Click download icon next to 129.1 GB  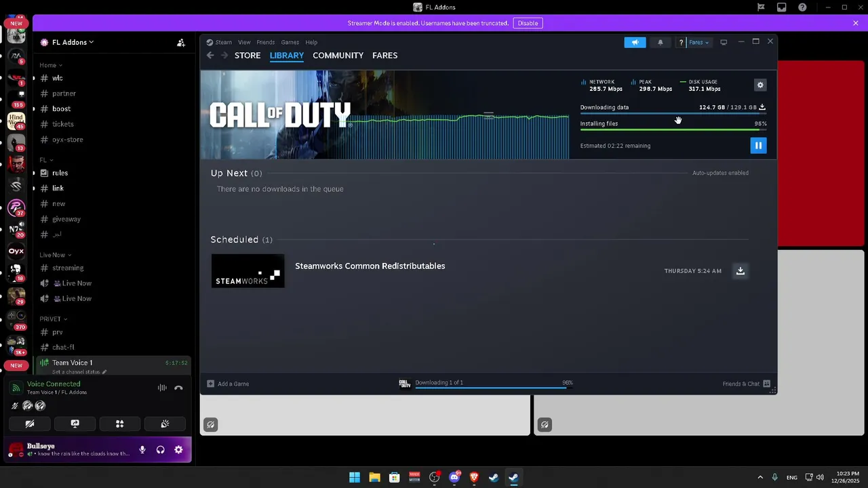[x=762, y=107]
